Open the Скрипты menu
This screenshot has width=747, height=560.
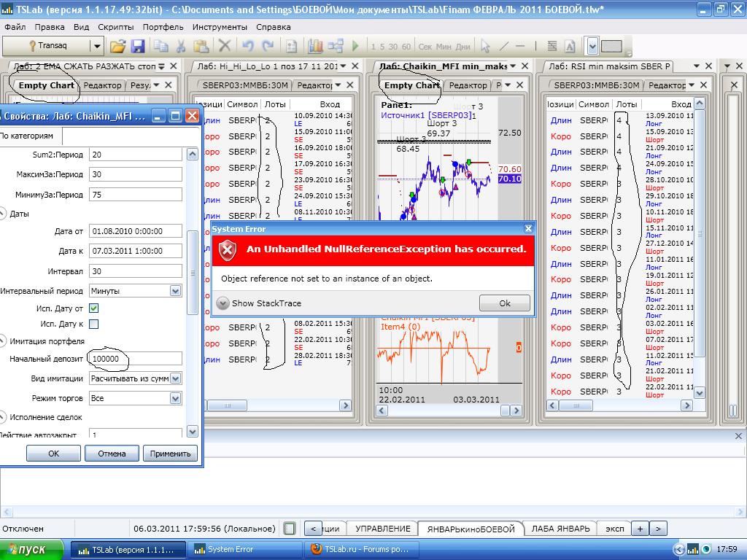(x=116, y=27)
